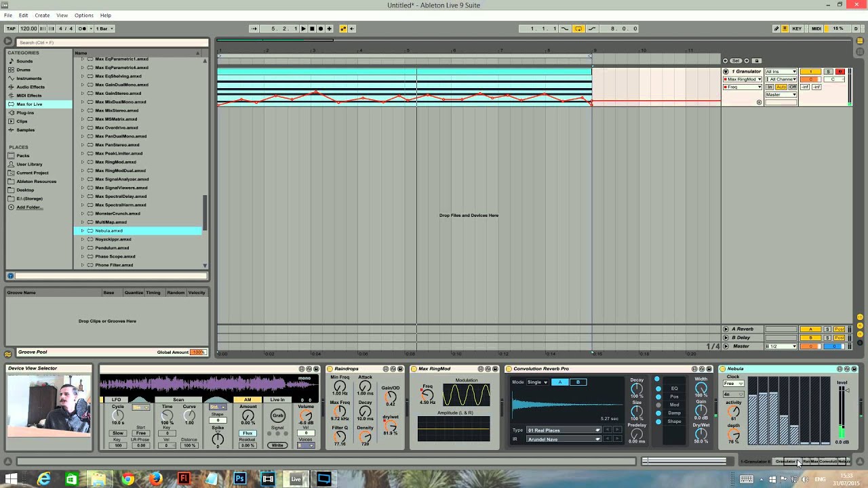Expand the Nebula.amxd item

click(83, 230)
